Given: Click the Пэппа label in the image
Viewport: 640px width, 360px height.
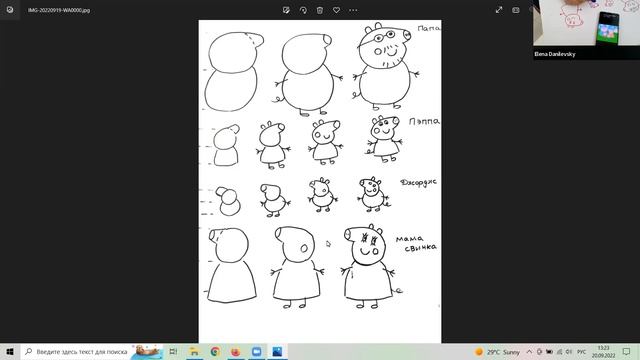Looking at the screenshot, I should 424,121.
